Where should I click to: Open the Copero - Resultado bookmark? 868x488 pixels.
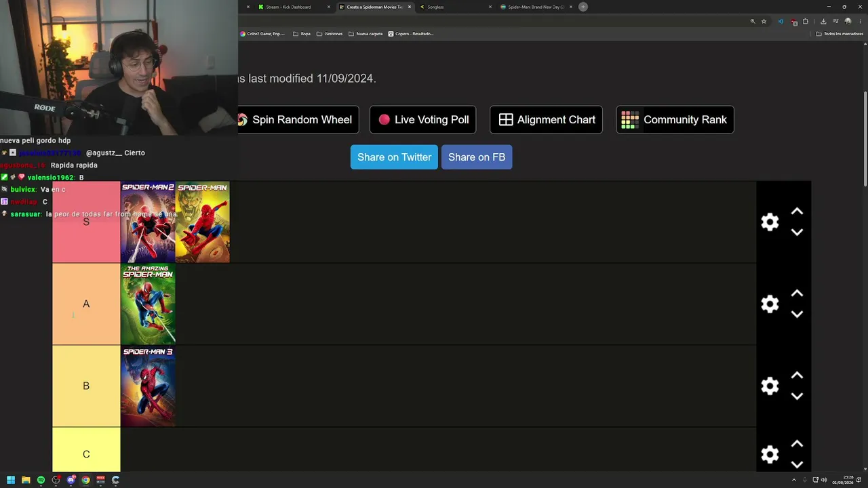[x=411, y=34]
